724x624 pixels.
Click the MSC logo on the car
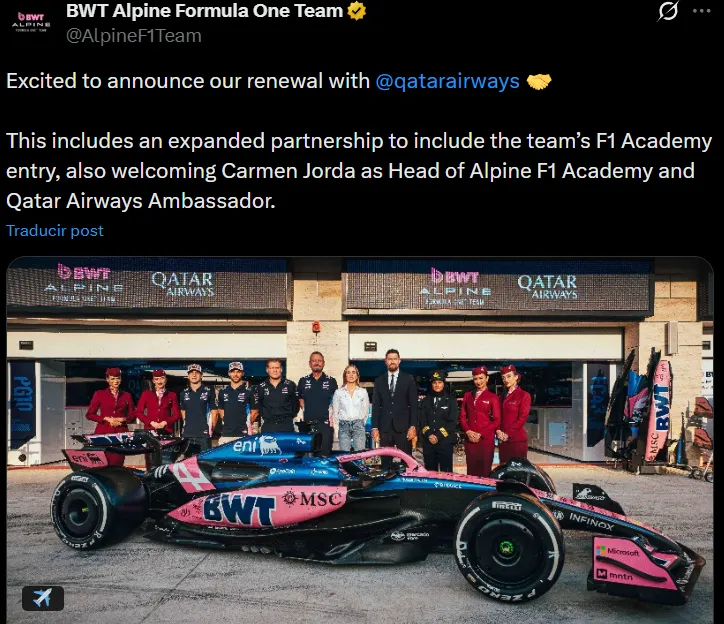tap(314, 499)
